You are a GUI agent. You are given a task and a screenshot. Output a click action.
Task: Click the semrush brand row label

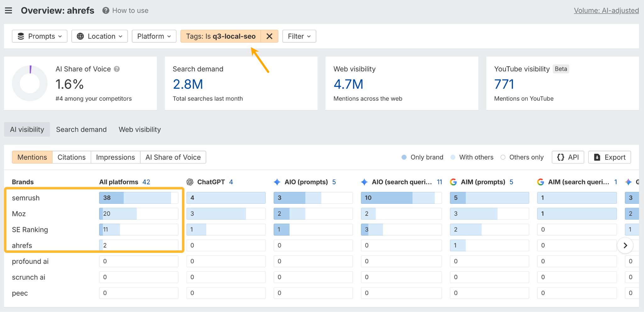point(26,198)
